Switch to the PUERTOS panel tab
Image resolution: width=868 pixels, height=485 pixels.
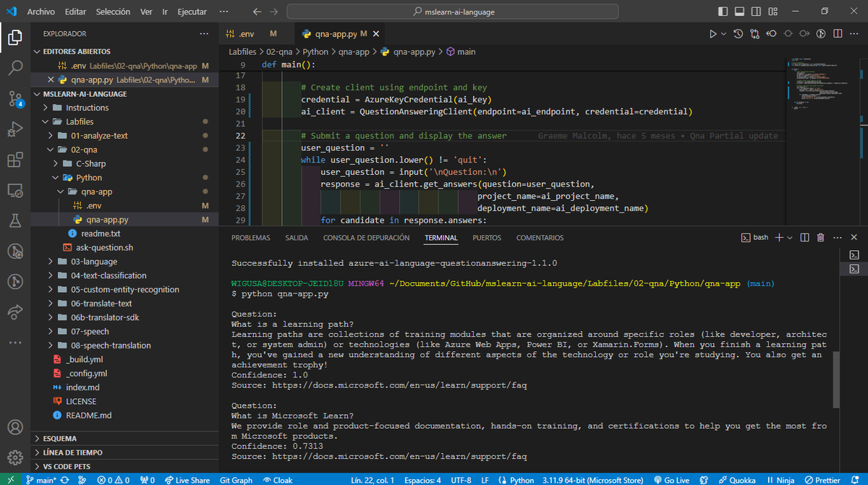(x=487, y=238)
